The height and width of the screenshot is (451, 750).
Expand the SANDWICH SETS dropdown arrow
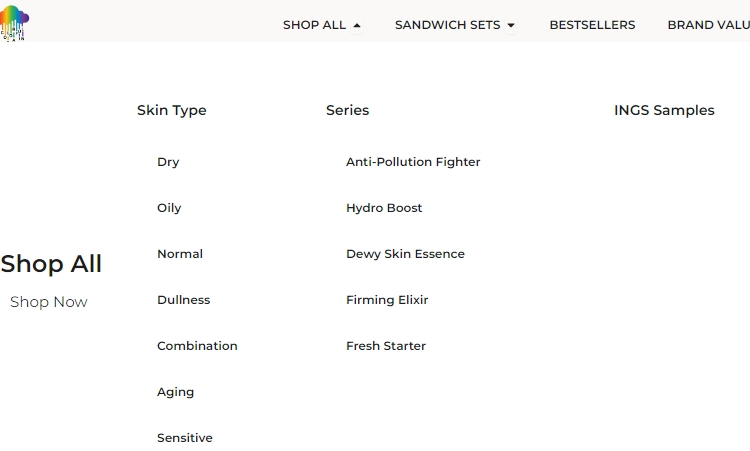(511, 25)
